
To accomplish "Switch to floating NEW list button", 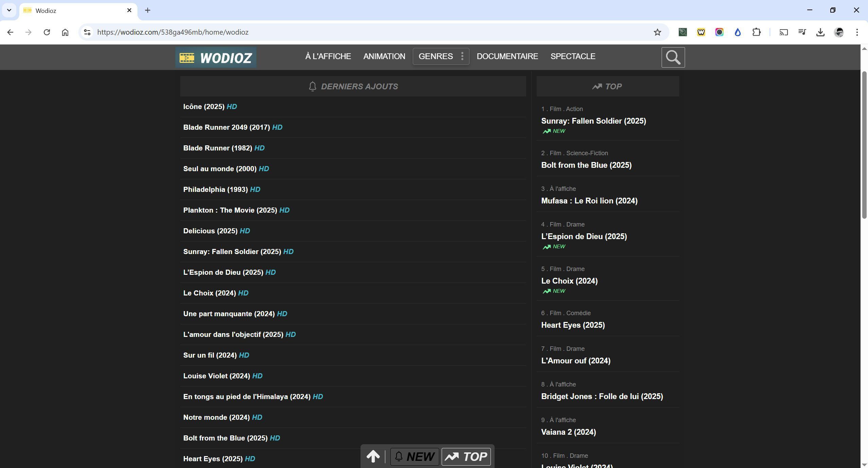I will click(x=414, y=456).
